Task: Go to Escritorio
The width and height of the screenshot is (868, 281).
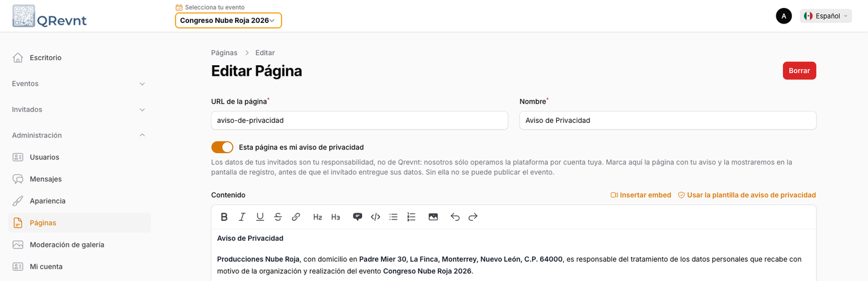Action: [x=79, y=58]
